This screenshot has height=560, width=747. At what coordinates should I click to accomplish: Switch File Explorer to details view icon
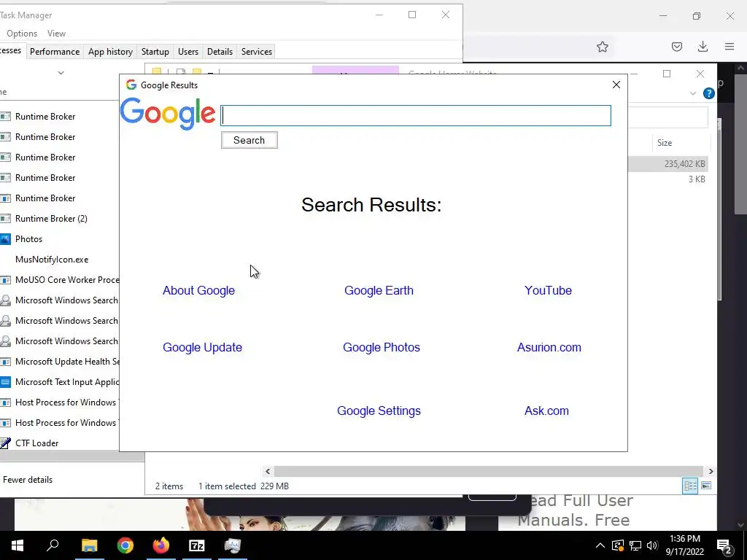pos(690,486)
